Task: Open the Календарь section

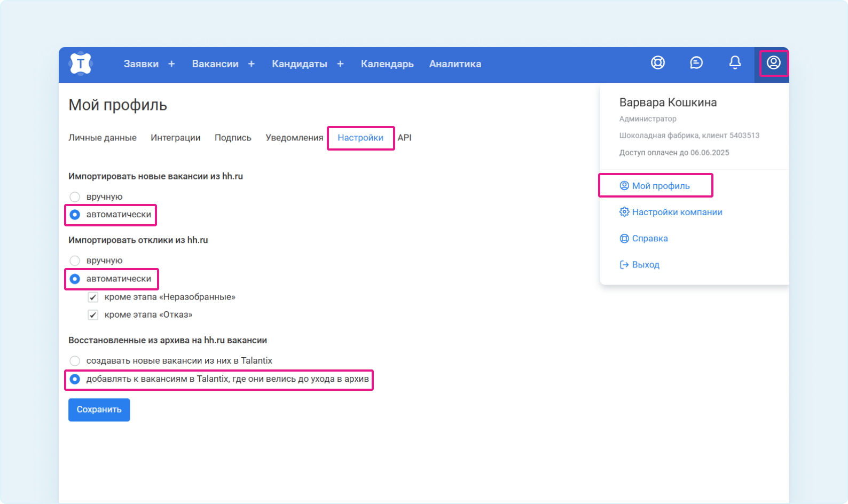Action: coord(387,64)
